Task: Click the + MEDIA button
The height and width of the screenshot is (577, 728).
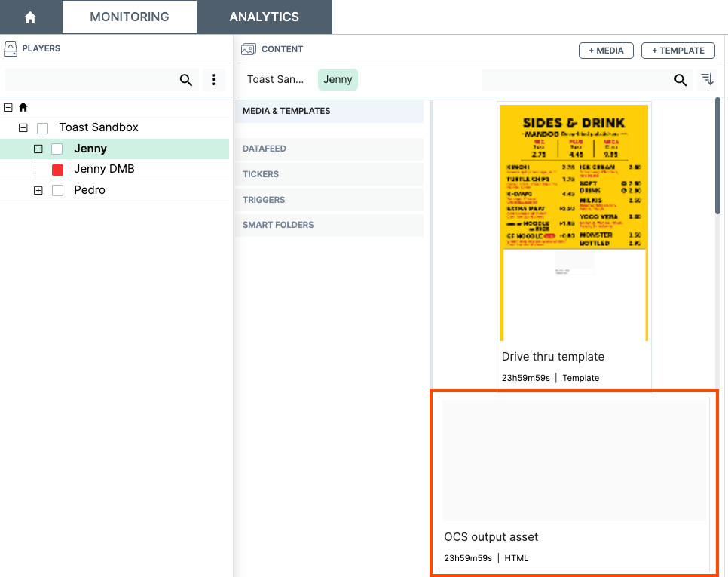Action: [606, 51]
